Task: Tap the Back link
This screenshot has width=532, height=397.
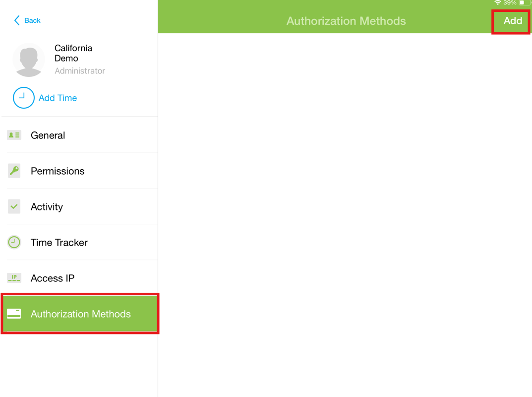Action: click(32, 20)
